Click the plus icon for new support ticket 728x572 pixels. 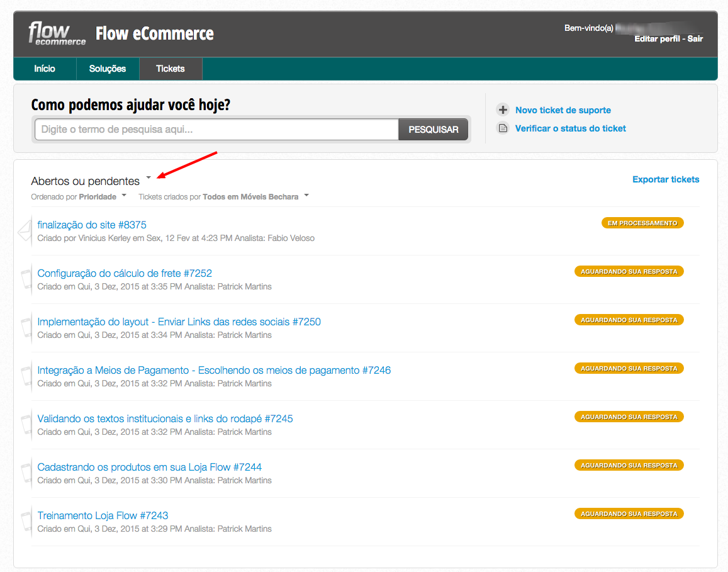[x=502, y=110]
